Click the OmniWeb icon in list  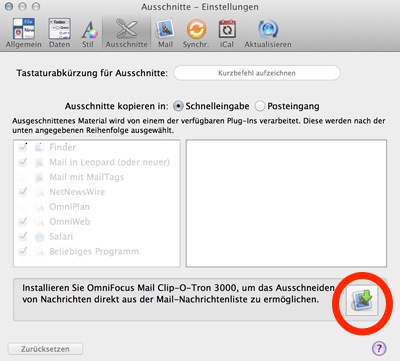tap(39, 221)
